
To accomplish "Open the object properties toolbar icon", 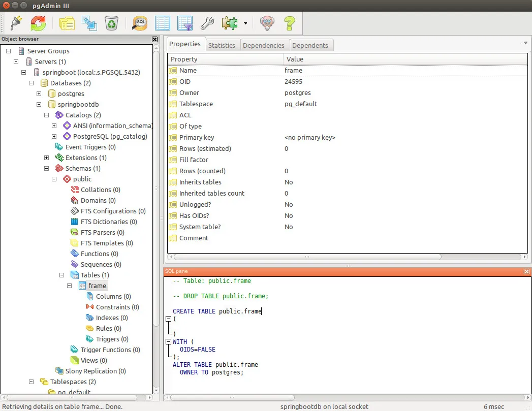I will [67, 23].
